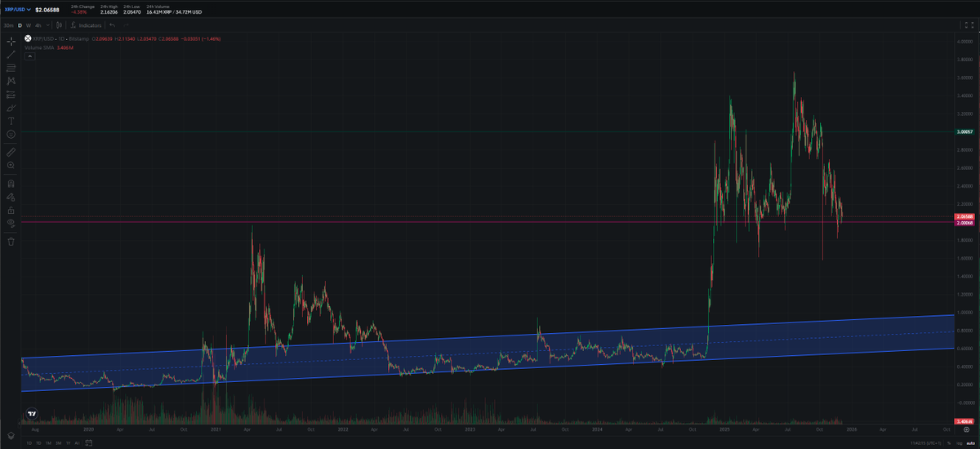Select the brush drawing tool

point(11,107)
